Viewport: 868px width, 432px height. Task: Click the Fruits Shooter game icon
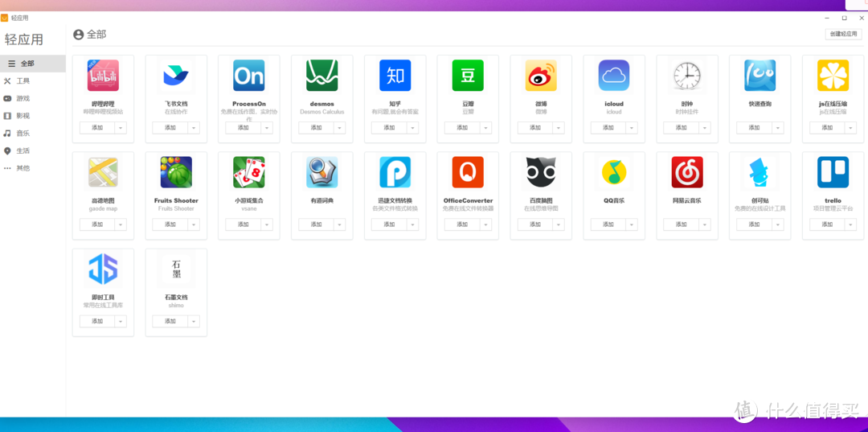click(x=176, y=172)
